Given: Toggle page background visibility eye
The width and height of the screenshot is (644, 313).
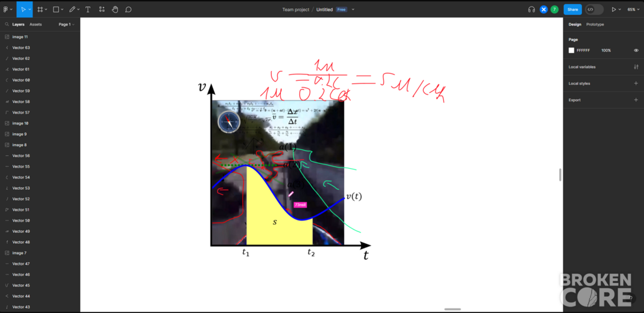Looking at the screenshot, I should pos(636,50).
